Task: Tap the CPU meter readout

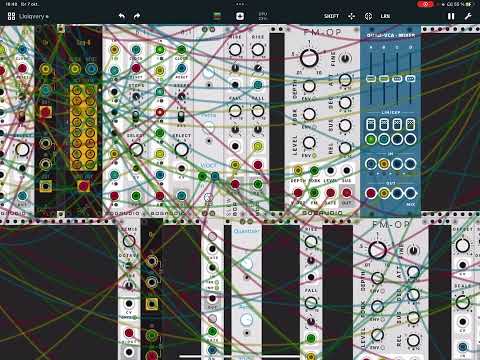Action: point(263,16)
